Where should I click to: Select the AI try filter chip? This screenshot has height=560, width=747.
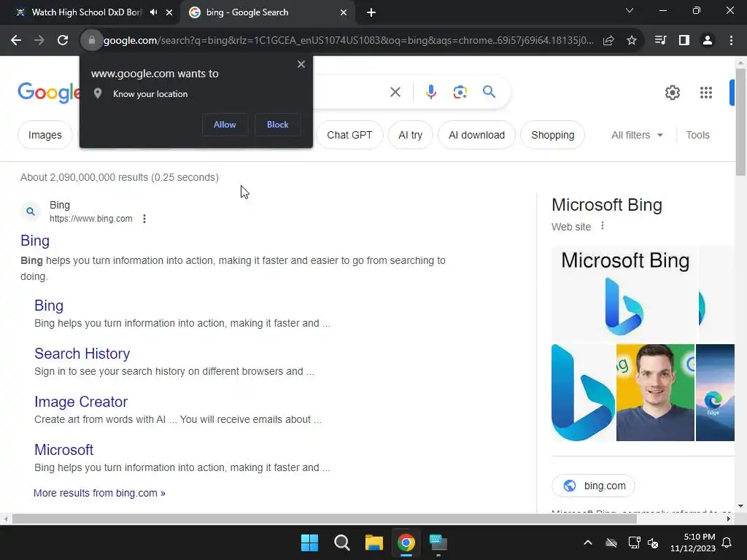(411, 135)
